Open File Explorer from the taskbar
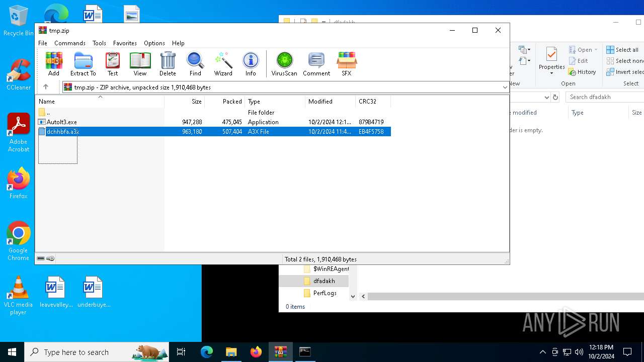 tap(231, 352)
